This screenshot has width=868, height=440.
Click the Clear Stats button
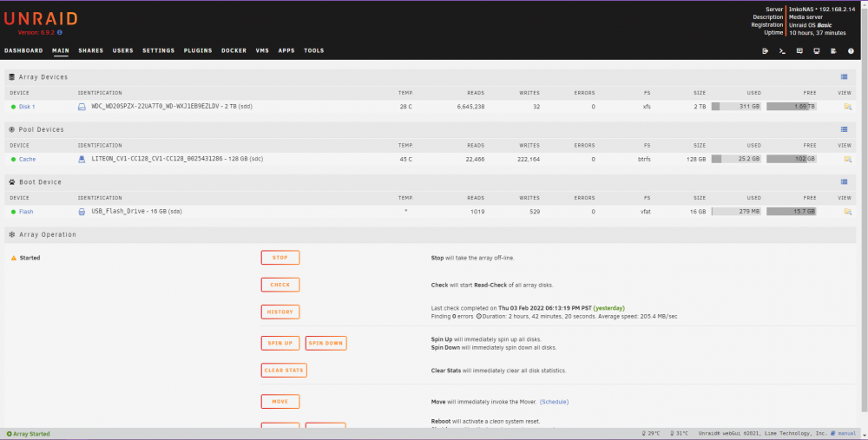coord(284,371)
